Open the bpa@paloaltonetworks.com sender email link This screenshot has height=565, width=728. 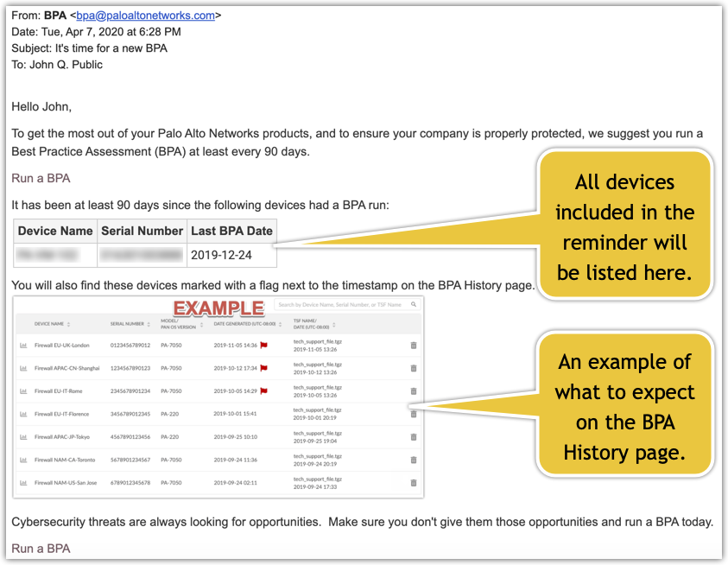pos(145,16)
